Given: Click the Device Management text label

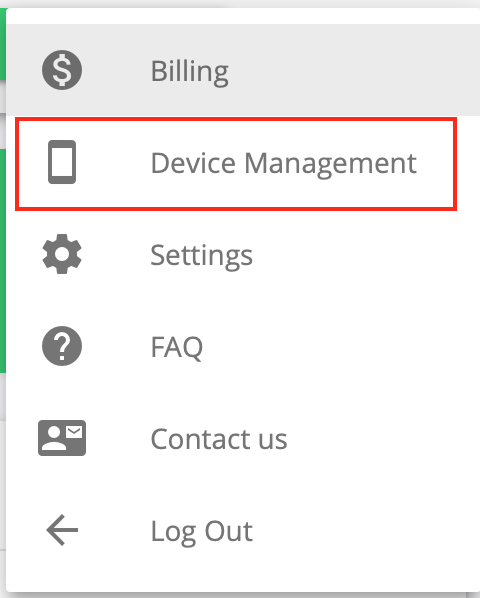Looking at the screenshot, I should coord(284,164).
